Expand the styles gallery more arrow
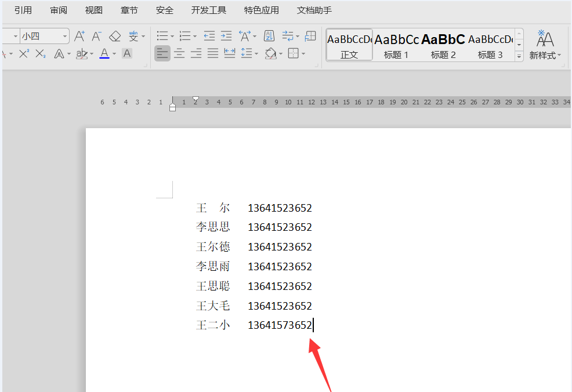 click(x=519, y=56)
